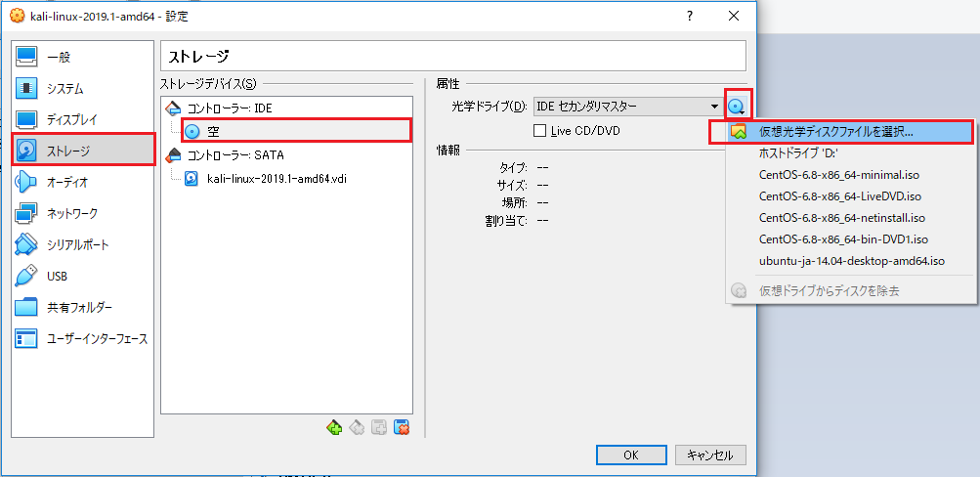Pick CentOS-6.8-x86_64-LiveDVD.iso from menu
980x477 pixels.
coord(850,196)
